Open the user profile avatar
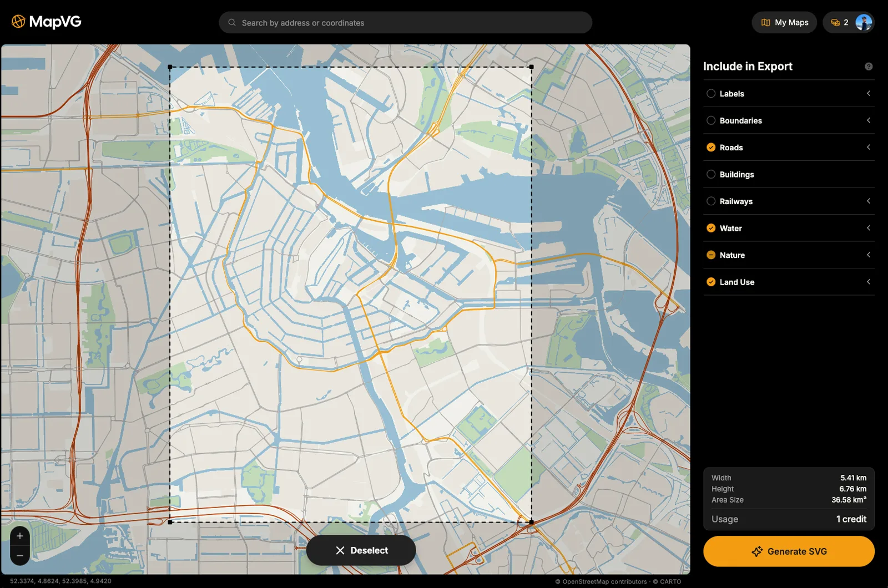Viewport: 888px width, 588px height. [x=864, y=23]
